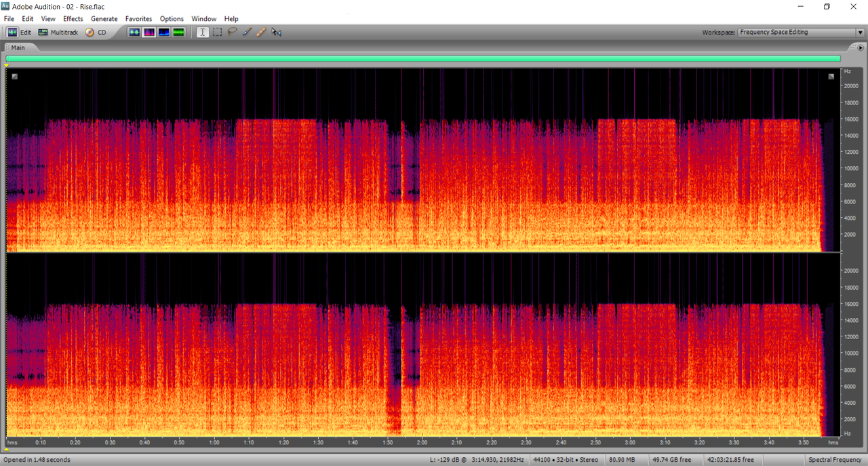The width and height of the screenshot is (868, 466).
Task: Click the fade-in handle in the spectrogram's upper-left corner
Action: (x=15, y=77)
